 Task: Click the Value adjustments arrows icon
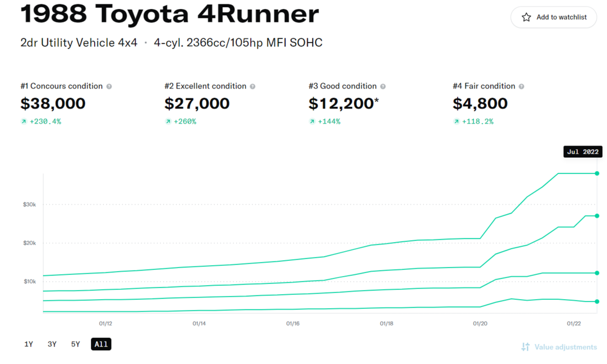point(526,347)
